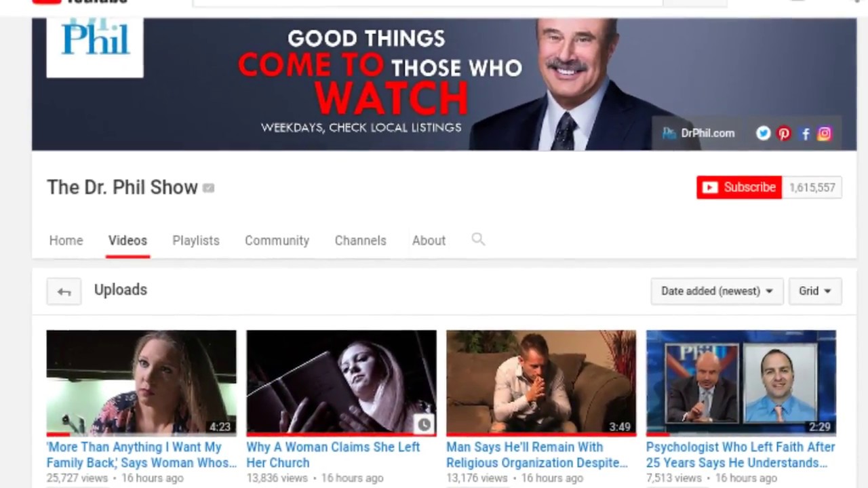The image size is (868, 488).
Task: Click the verified badge beside channel name
Action: (x=208, y=188)
